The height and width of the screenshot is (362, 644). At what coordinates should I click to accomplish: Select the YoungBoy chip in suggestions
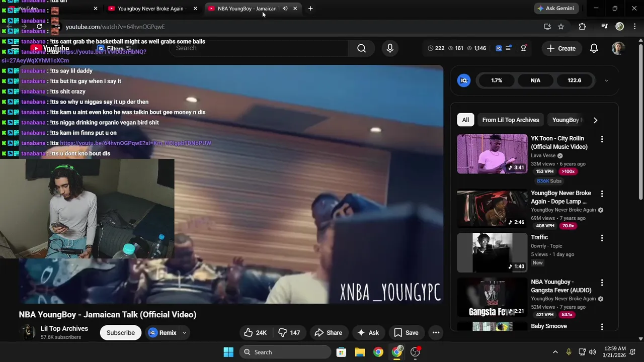point(567,120)
